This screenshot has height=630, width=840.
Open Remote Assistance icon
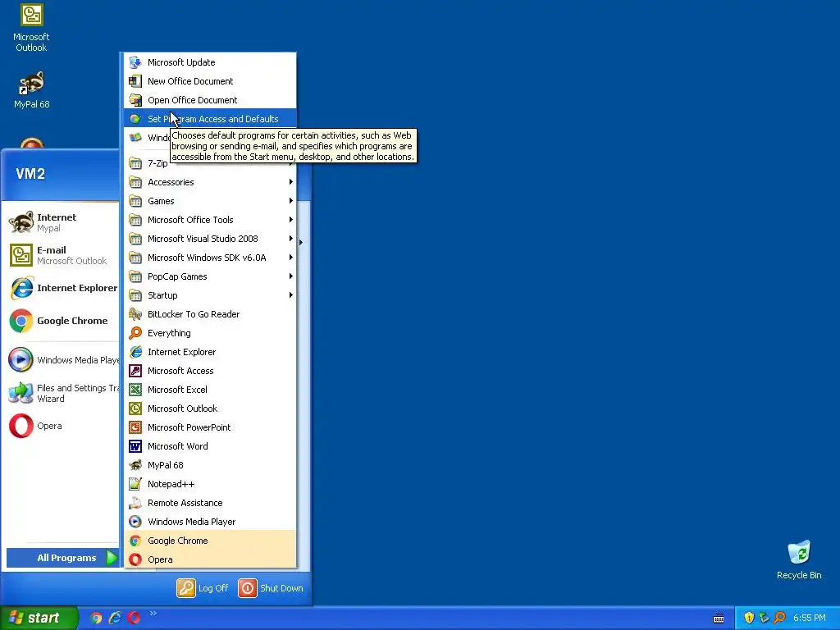pos(135,503)
